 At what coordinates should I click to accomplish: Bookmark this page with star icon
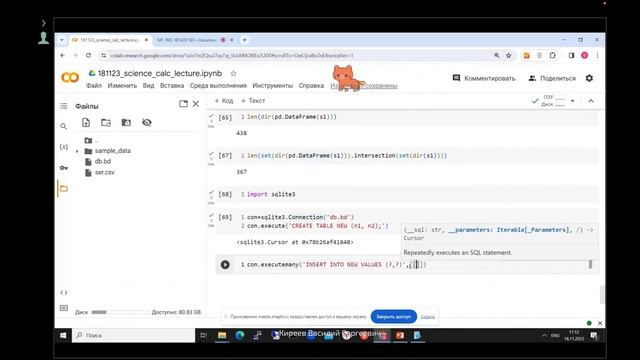point(509,56)
